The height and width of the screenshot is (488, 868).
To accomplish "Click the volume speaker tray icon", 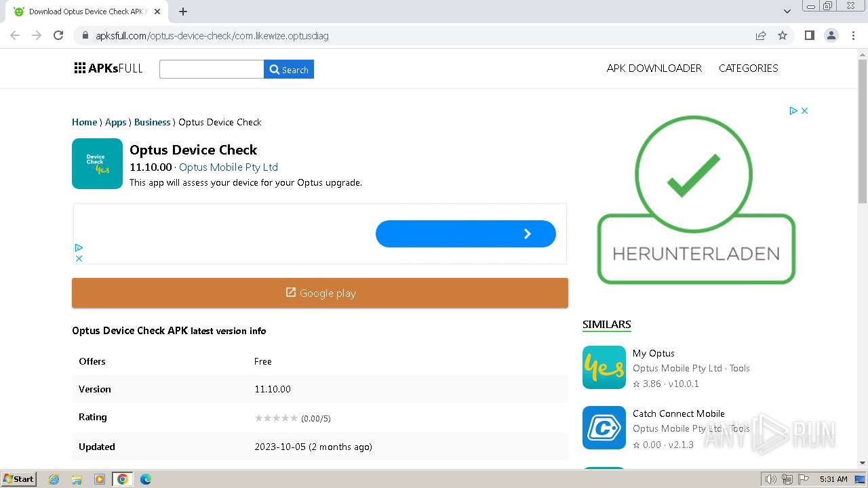I will [771, 479].
